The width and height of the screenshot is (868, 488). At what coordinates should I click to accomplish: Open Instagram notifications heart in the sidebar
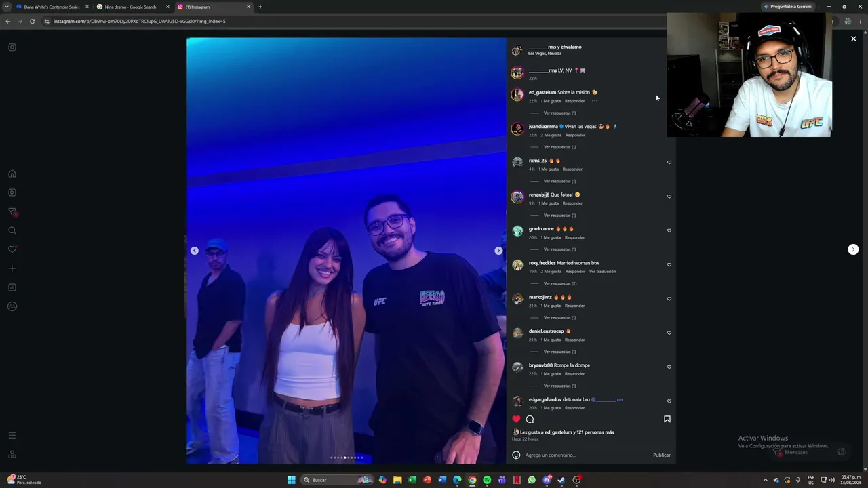[x=12, y=249]
